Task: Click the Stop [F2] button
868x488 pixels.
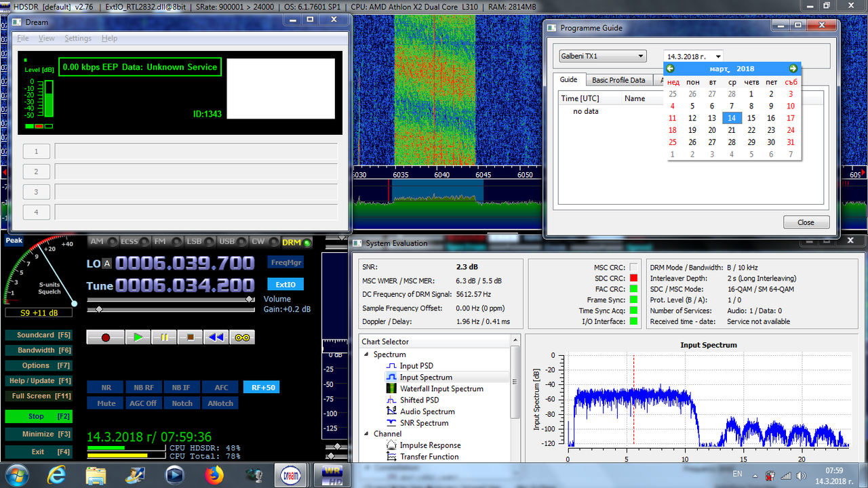Action: pyautogui.click(x=38, y=416)
